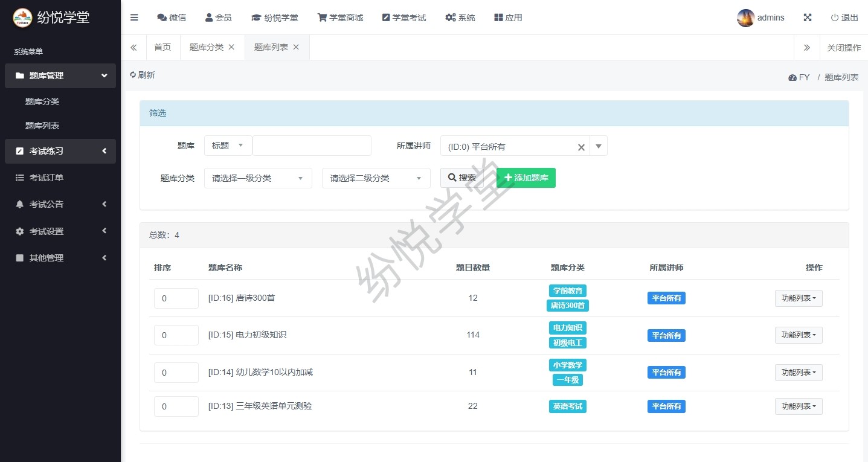Clear the 所属讲师 selection with X
868x462 pixels.
[x=581, y=147]
